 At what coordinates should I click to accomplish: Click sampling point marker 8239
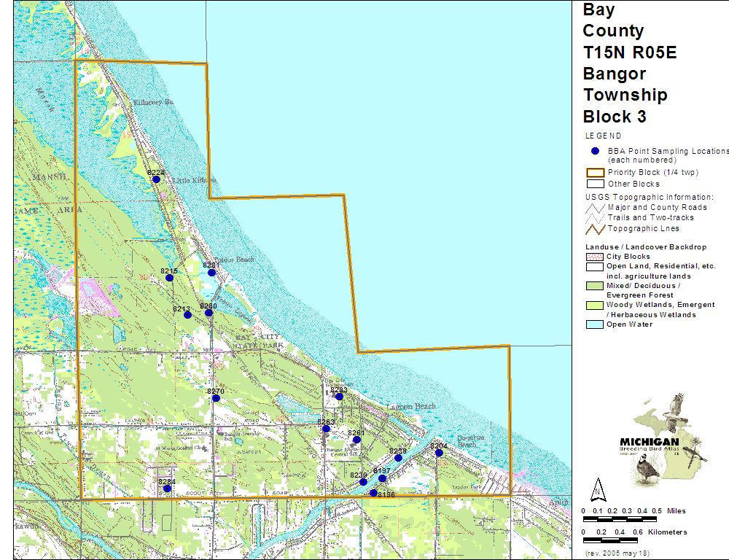(x=363, y=482)
